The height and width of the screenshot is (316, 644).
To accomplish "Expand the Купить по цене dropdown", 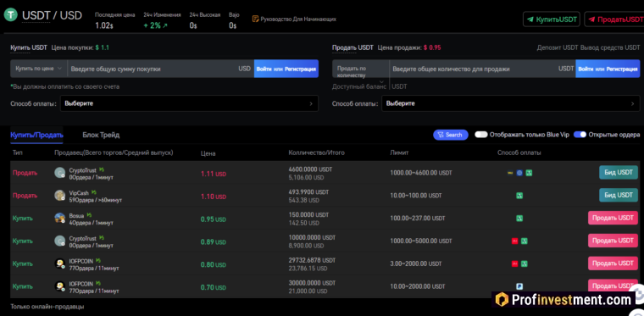I will (39, 69).
